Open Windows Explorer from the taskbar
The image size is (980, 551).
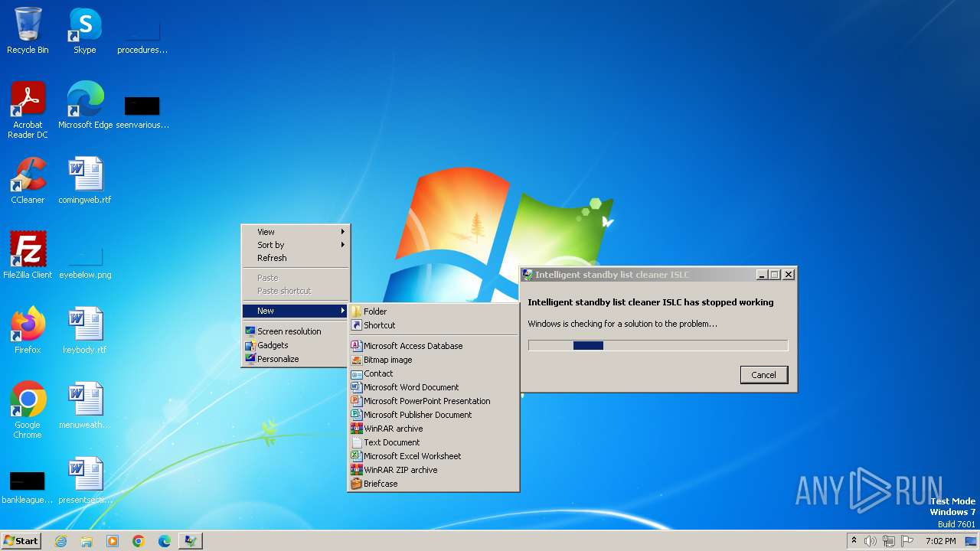tap(87, 541)
